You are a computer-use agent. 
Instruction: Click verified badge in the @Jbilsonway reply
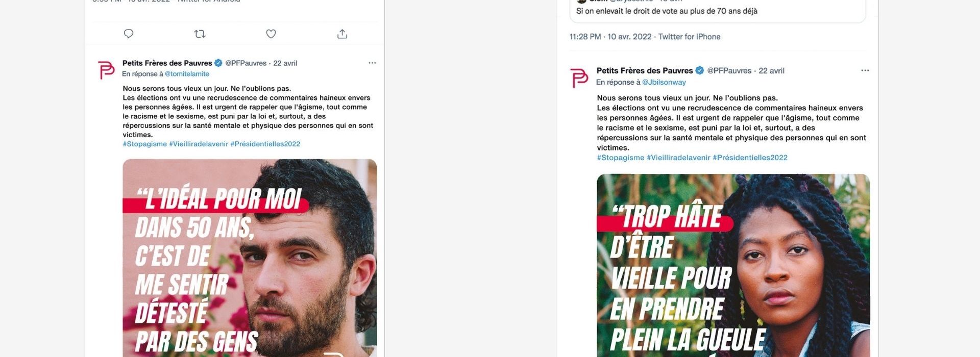[700, 70]
